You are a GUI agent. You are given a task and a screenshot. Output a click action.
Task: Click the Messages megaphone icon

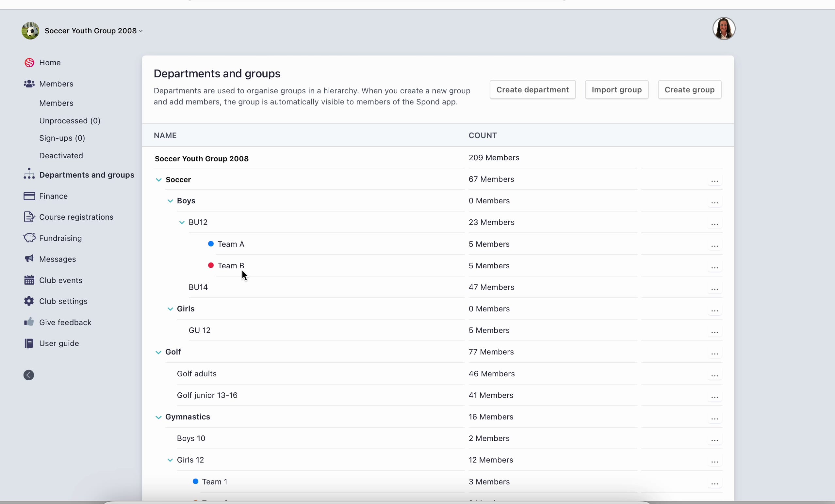pyautogui.click(x=29, y=259)
